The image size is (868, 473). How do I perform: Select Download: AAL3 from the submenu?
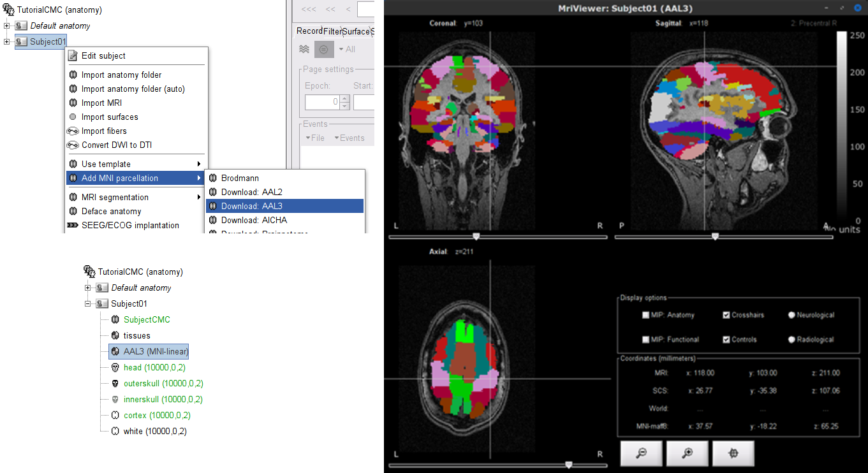pyautogui.click(x=284, y=206)
